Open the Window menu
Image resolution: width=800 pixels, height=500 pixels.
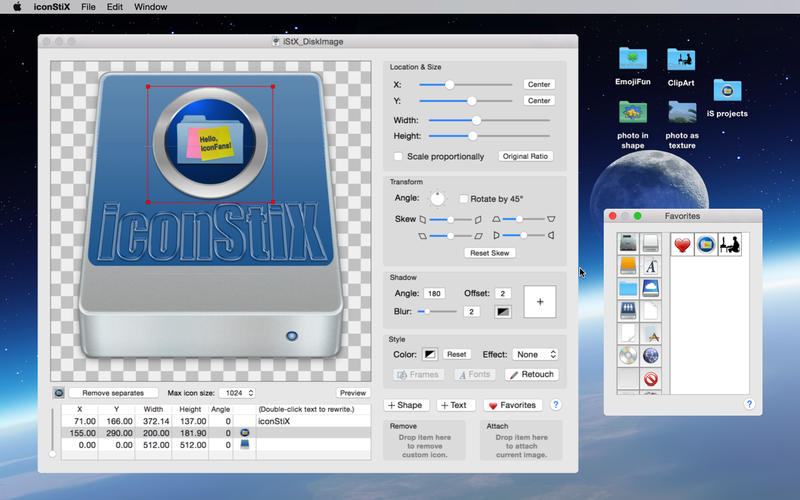click(150, 7)
